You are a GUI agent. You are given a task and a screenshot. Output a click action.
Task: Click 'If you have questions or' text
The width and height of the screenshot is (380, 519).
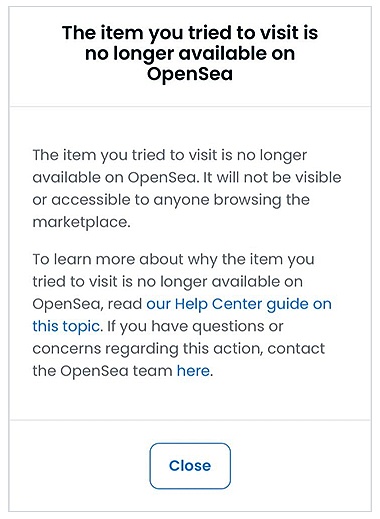tap(195, 326)
